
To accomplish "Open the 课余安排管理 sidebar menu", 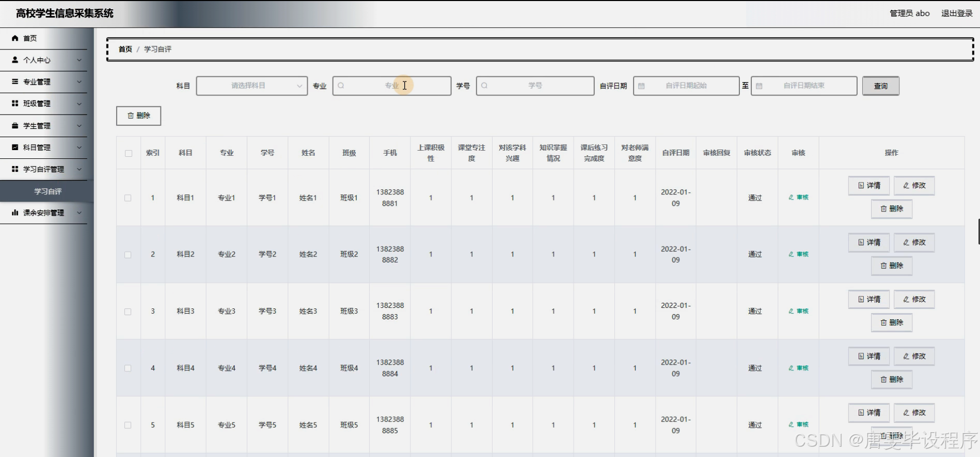I will click(43, 213).
